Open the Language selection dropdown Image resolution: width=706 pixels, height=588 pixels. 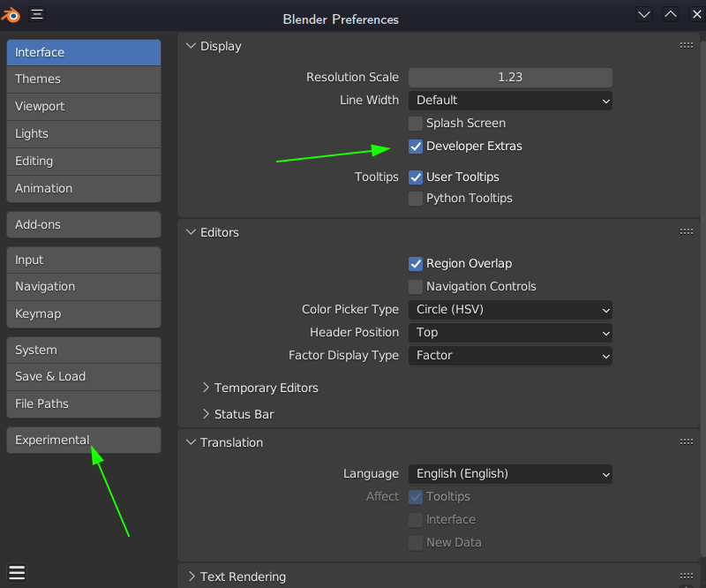(x=510, y=474)
